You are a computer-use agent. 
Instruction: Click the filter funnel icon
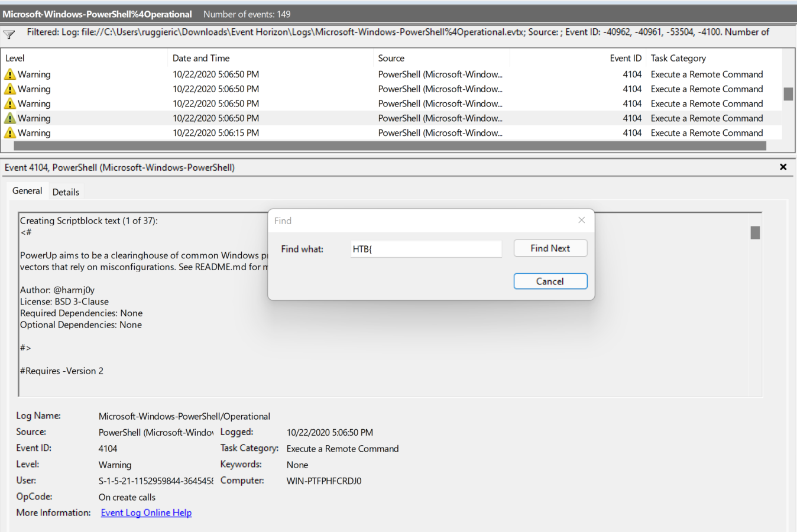pyautogui.click(x=9, y=34)
